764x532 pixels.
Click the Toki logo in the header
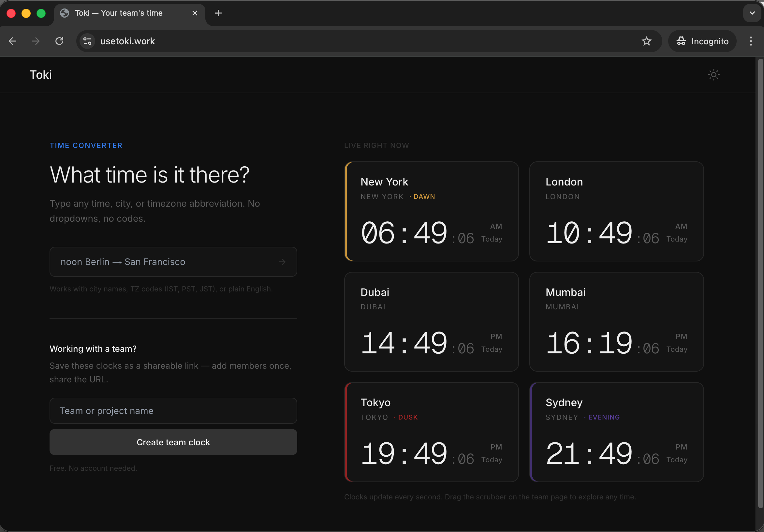click(41, 75)
